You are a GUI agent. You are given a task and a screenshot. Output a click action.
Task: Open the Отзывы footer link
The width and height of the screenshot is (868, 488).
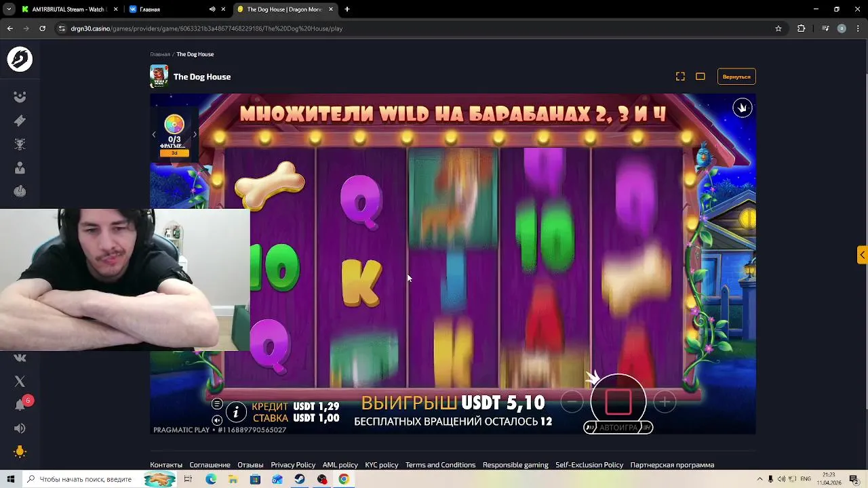(x=250, y=465)
